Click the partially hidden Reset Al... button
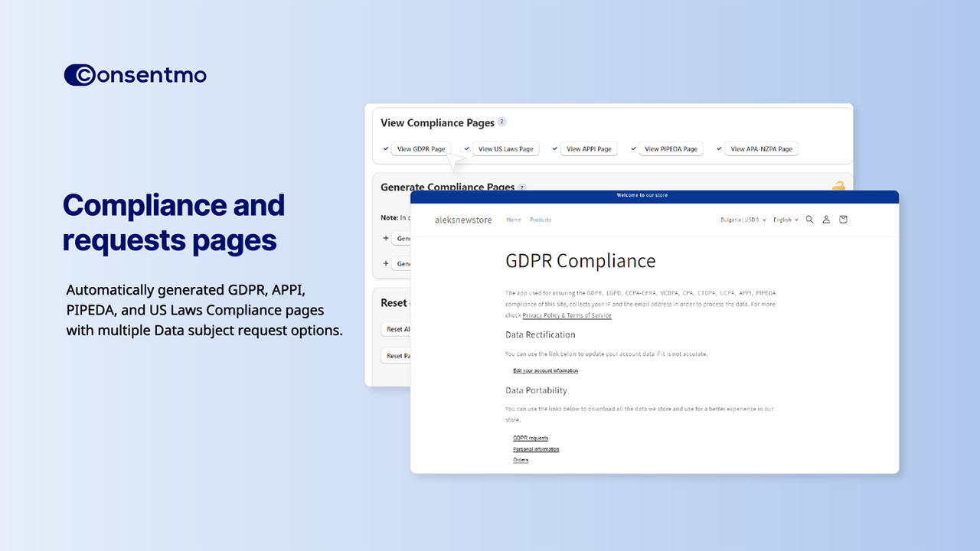This screenshot has width=980, height=551. pos(396,329)
